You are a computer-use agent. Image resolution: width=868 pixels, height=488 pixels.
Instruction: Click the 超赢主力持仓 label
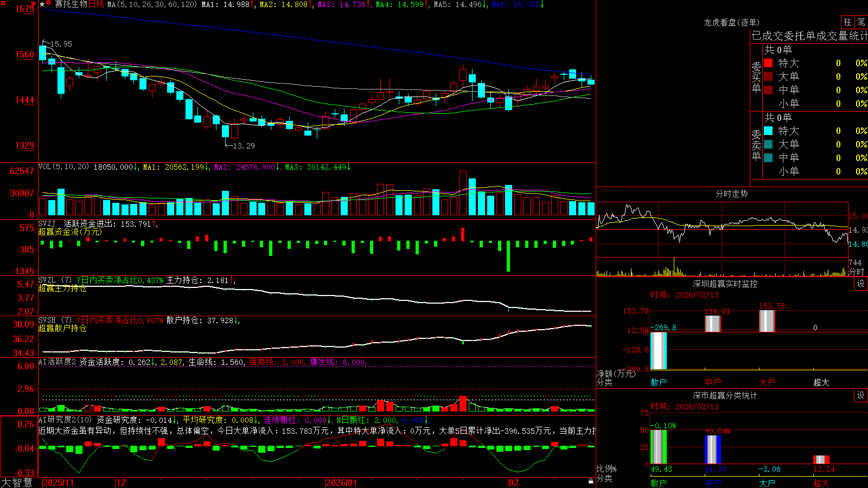pos(62,288)
